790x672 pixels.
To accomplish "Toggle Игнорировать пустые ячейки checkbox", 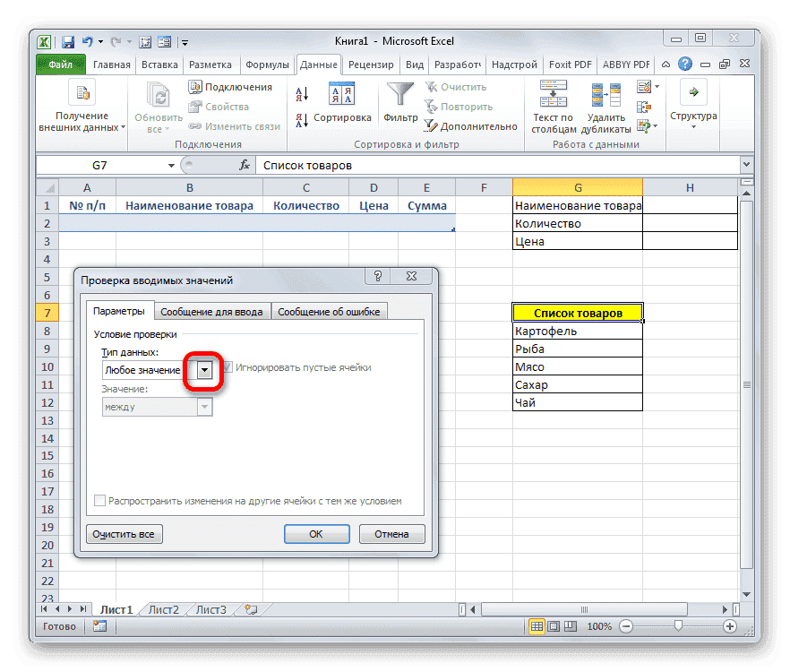I will coord(228,367).
